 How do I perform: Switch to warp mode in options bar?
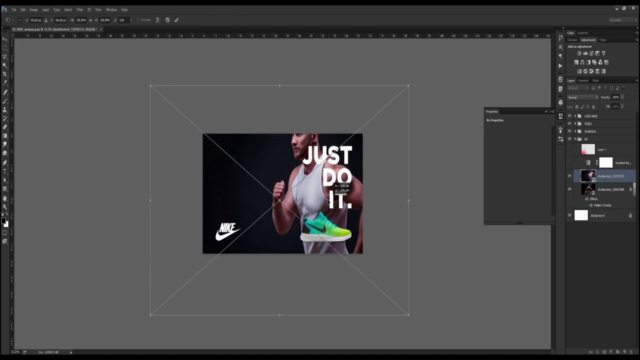pyautogui.click(x=158, y=20)
